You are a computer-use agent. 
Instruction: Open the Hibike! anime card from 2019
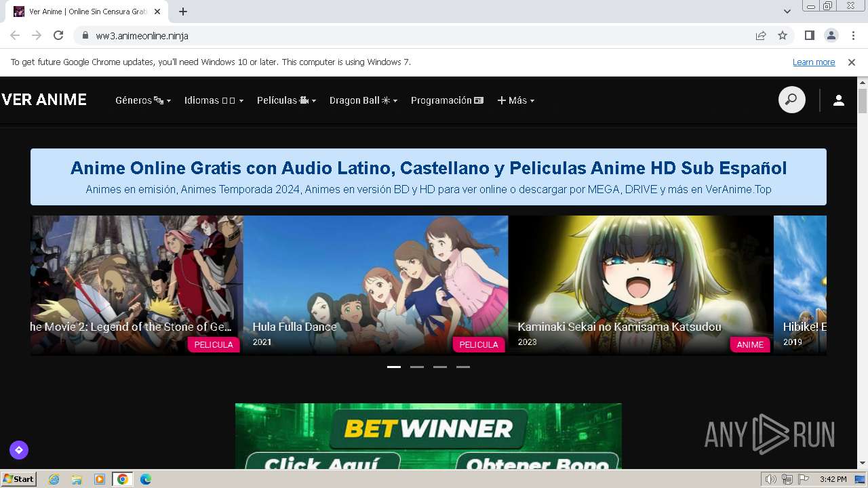point(800,285)
